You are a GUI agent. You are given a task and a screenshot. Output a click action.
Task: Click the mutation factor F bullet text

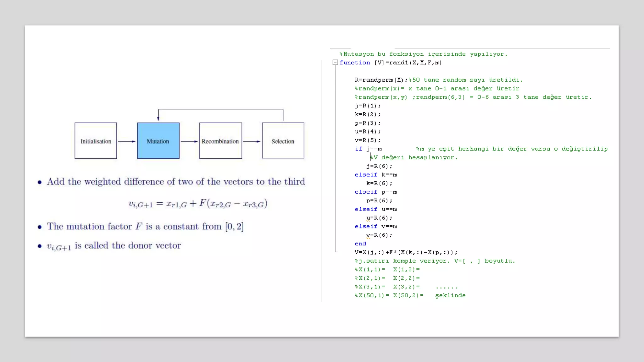(145, 227)
